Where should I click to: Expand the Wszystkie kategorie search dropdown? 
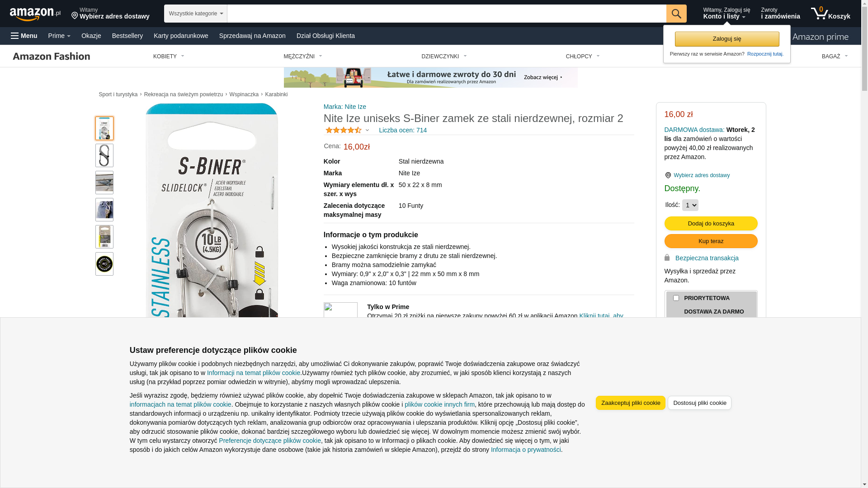tap(196, 14)
